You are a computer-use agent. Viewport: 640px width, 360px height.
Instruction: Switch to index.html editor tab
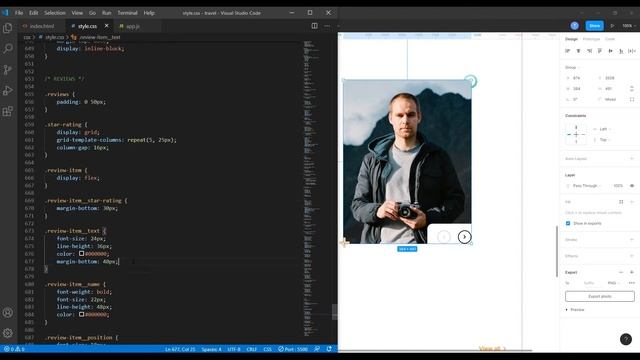click(42, 26)
